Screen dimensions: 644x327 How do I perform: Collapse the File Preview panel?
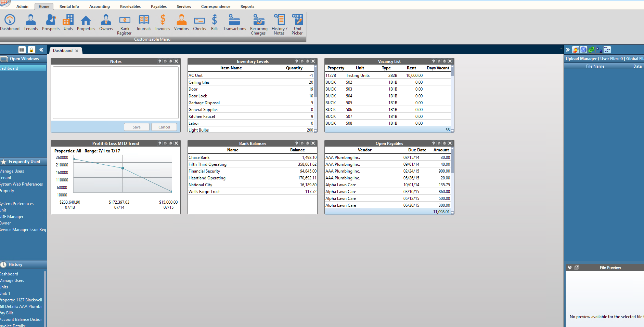570,268
